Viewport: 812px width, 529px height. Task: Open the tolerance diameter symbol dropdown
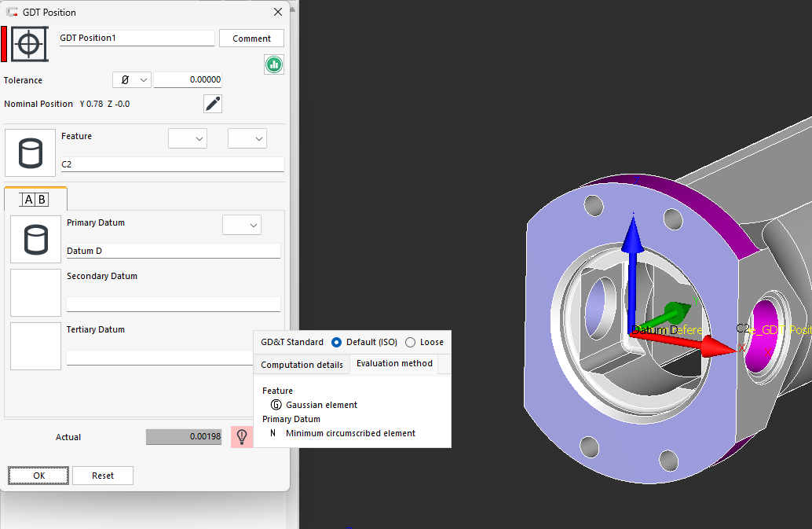coord(132,80)
